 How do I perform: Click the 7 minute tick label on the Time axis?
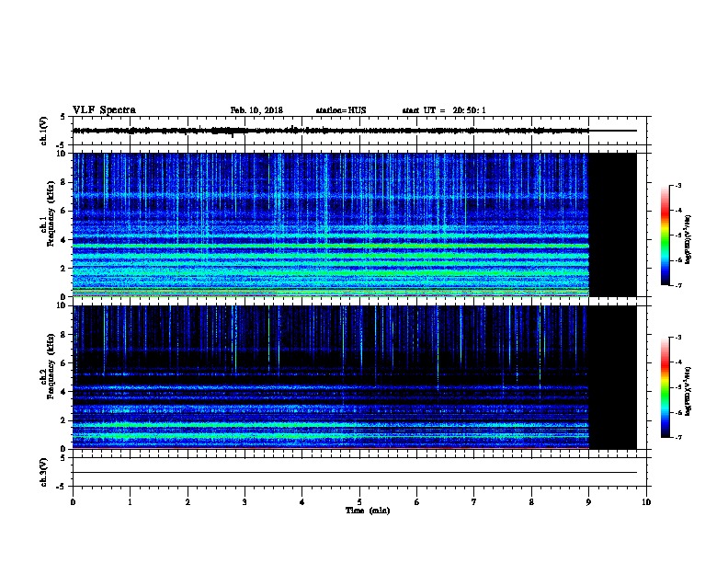(x=474, y=501)
